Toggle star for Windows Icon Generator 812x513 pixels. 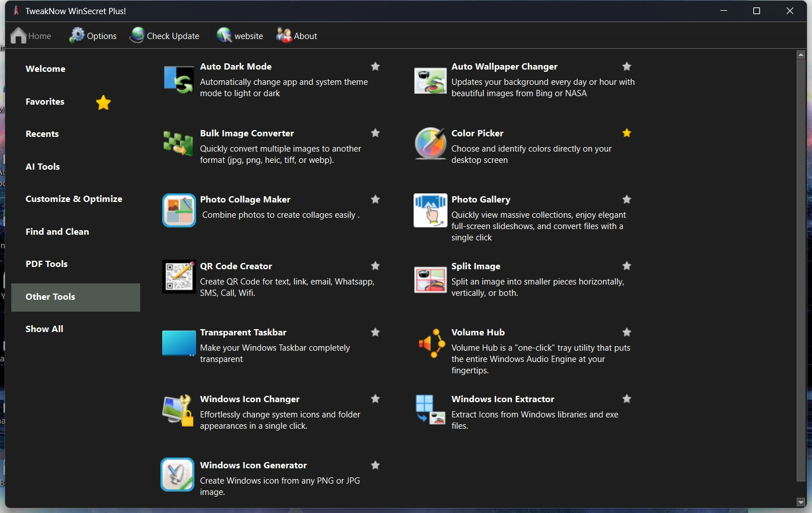[375, 465]
